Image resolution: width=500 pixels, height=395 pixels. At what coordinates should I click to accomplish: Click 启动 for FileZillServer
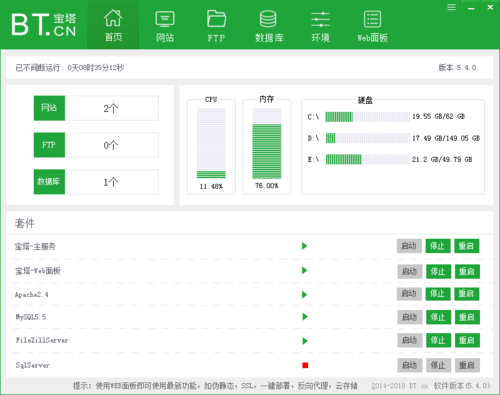[x=410, y=340]
